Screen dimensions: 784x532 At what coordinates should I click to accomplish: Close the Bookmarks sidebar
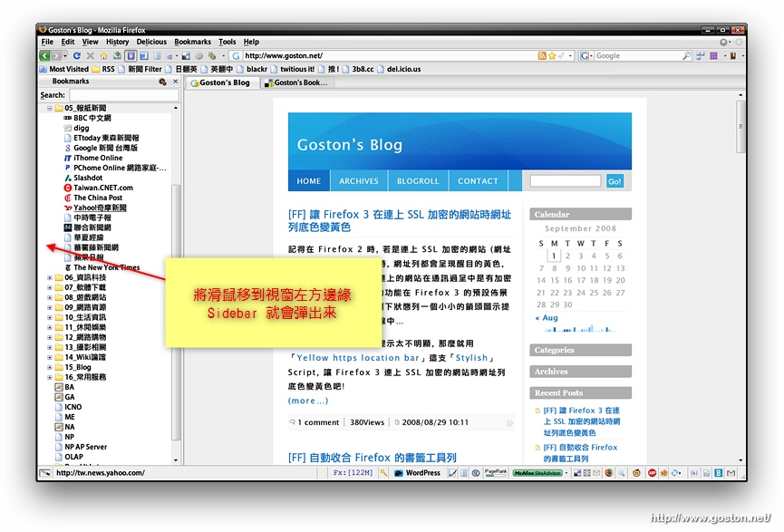click(x=175, y=81)
